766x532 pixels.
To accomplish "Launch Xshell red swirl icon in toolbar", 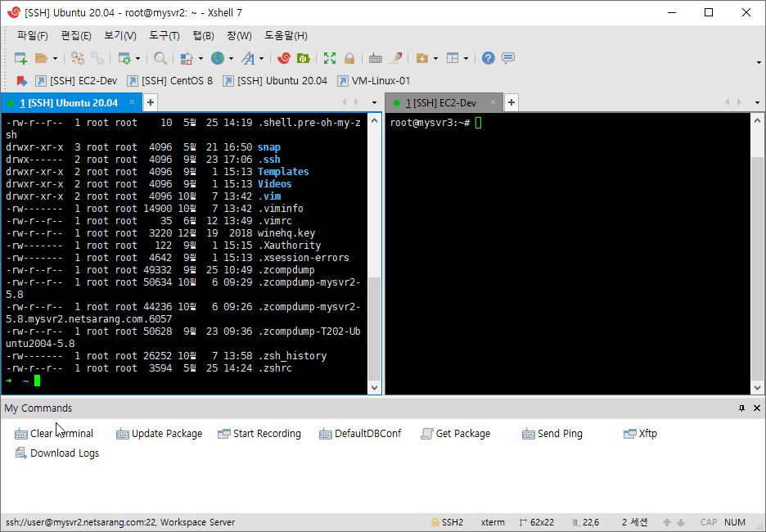I will tap(284, 59).
